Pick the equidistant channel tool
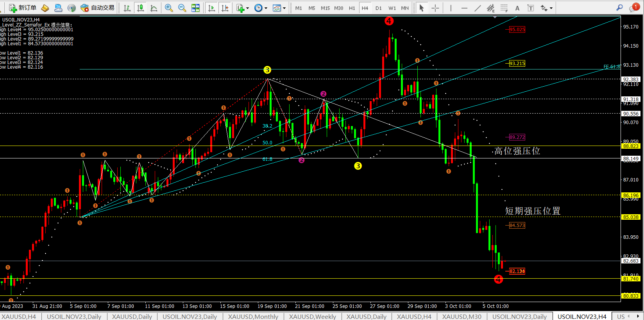 pyautogui.click(x=491, y=8)
